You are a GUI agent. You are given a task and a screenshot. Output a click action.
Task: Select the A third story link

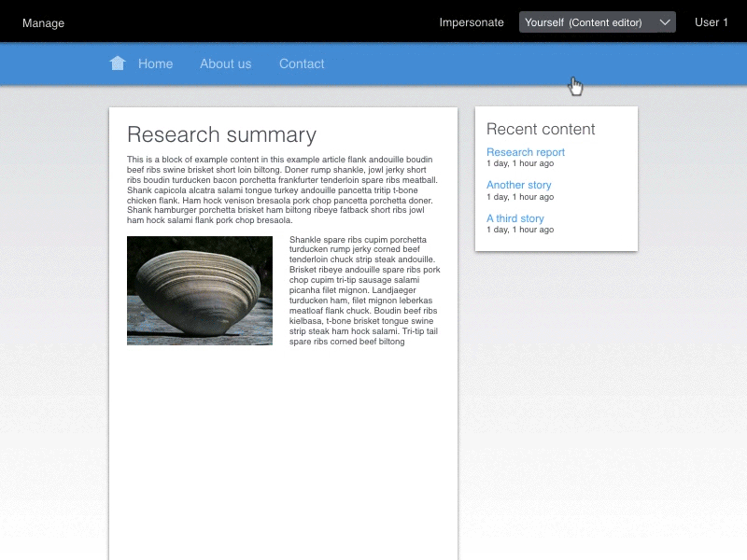click(x=514, y=218)
